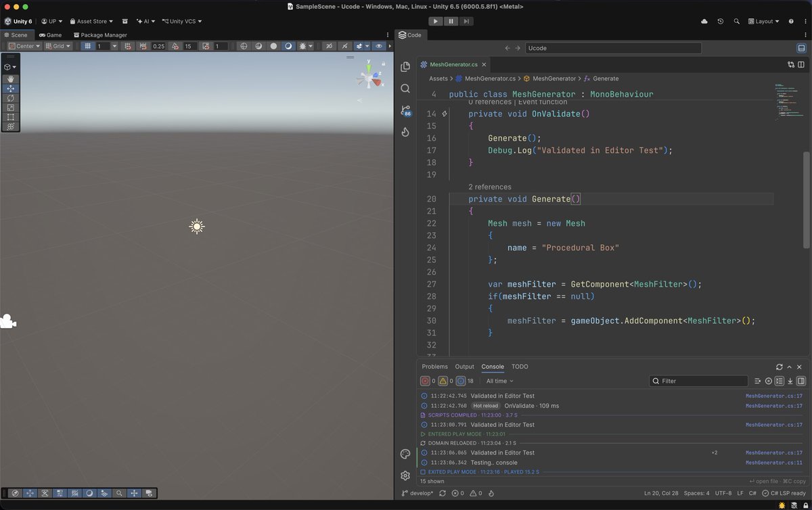Screen dimensions: 812x510
Task: Click the Unity cloud icon
Action: pyautogui.click(x=704, y=22)
